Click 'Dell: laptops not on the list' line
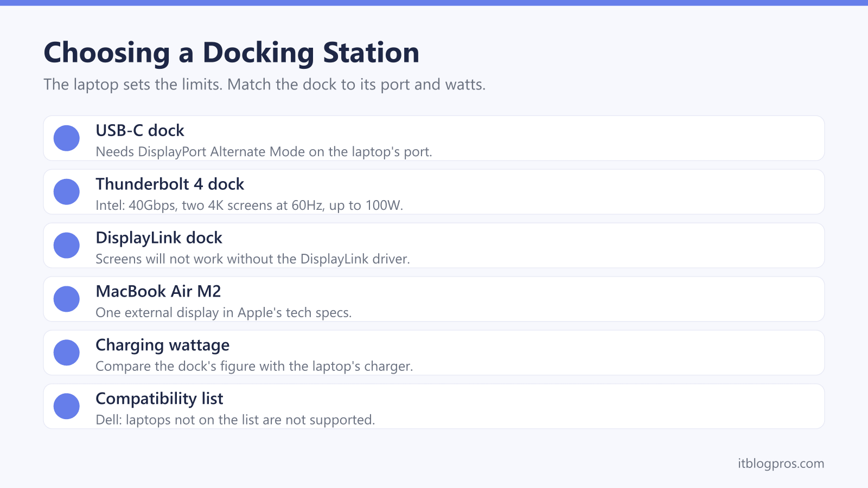The image size is (868, 488). point(235,420)
